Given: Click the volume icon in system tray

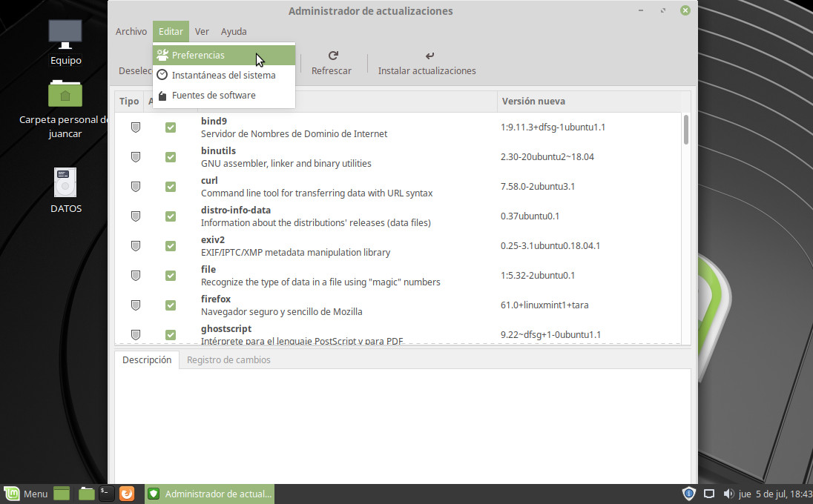Looking at the screenshot, I should (x=728, y=494).
